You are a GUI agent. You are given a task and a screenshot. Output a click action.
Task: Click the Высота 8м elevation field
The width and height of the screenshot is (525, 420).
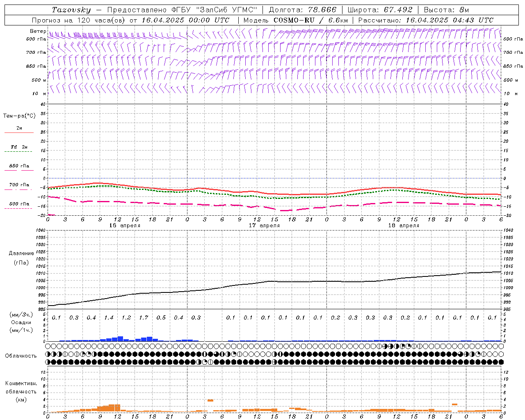click(x=446, y=10)
